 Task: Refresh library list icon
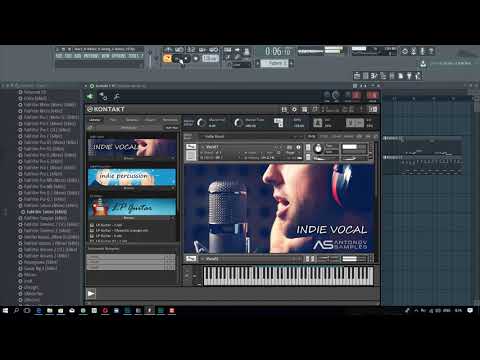click(90, 128)
